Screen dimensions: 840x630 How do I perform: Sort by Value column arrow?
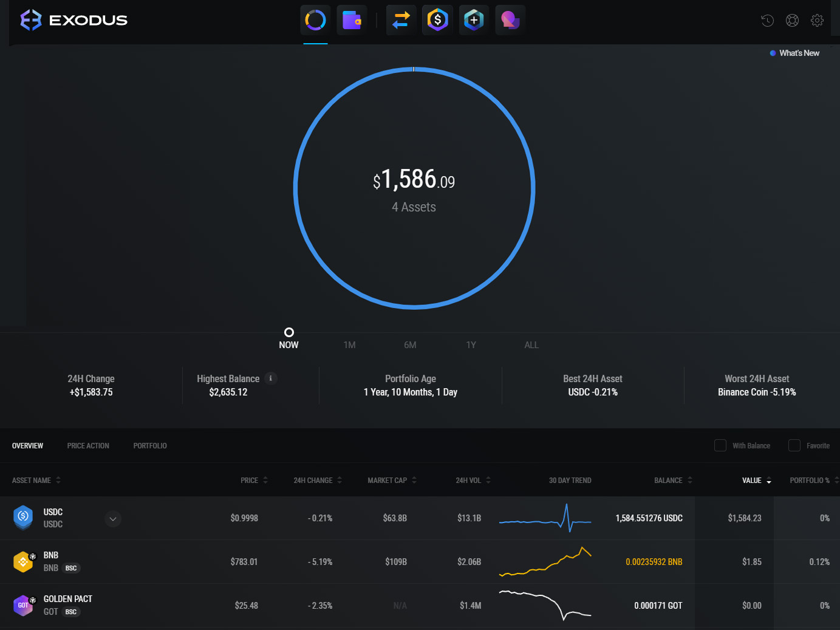[x=769, y=481]
